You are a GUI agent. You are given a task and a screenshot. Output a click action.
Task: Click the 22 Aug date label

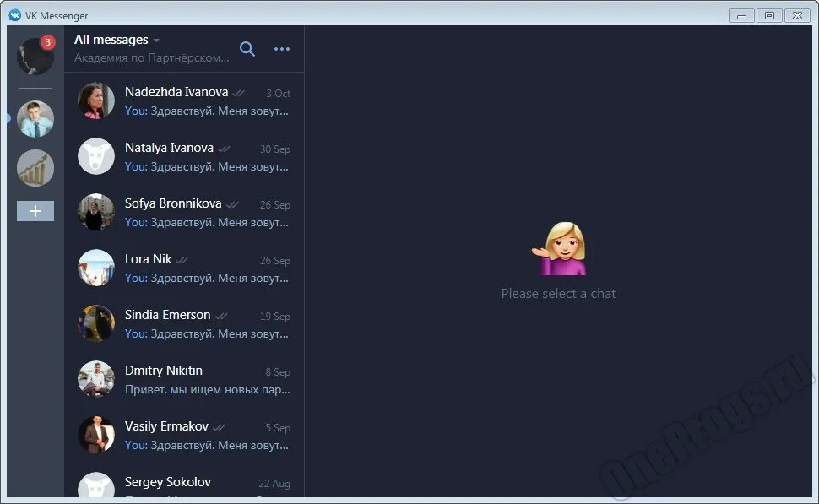coord(274,484)
